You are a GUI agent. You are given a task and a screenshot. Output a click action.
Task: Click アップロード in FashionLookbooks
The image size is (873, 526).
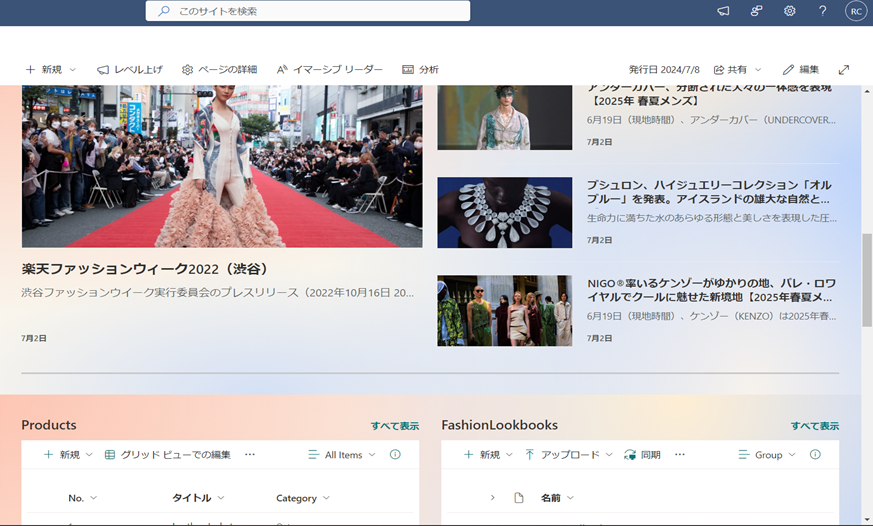click(x=562, y=455)
